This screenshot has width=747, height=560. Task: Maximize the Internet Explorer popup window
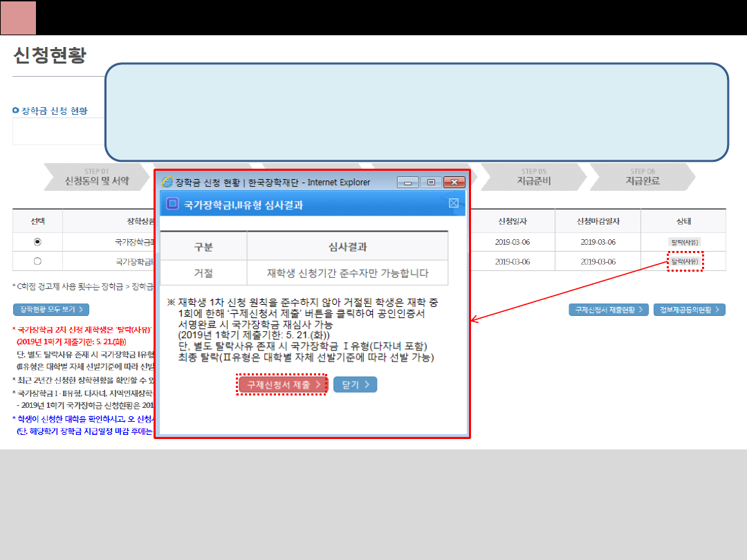431,183
